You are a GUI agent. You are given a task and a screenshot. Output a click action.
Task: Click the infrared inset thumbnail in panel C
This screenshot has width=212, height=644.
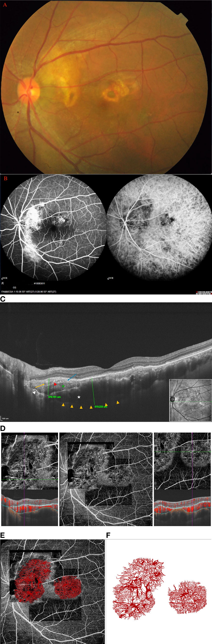(191, 400)
